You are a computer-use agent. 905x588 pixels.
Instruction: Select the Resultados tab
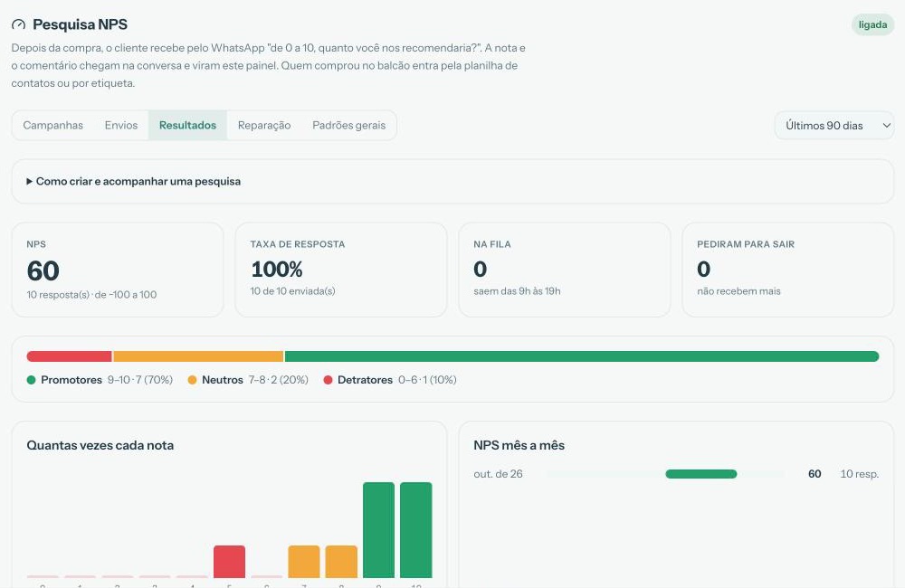(x=187, y=125)
